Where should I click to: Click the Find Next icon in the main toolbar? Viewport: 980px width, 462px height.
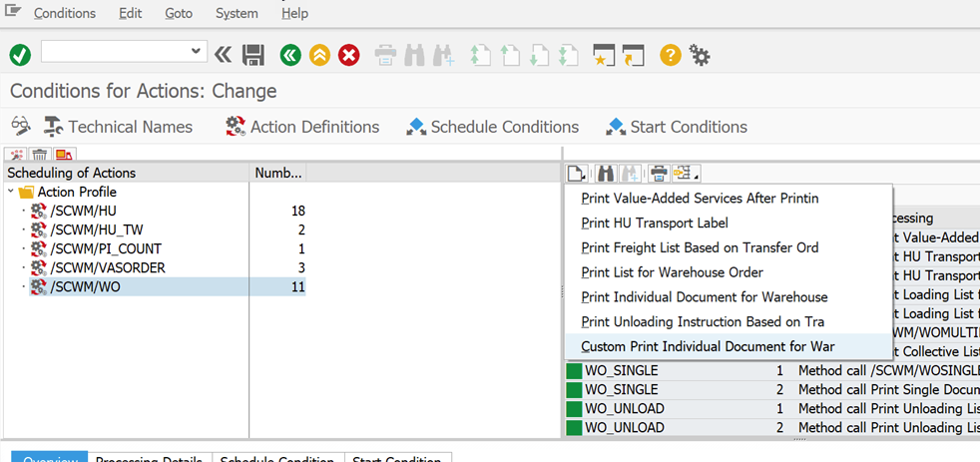click(443, 55)
